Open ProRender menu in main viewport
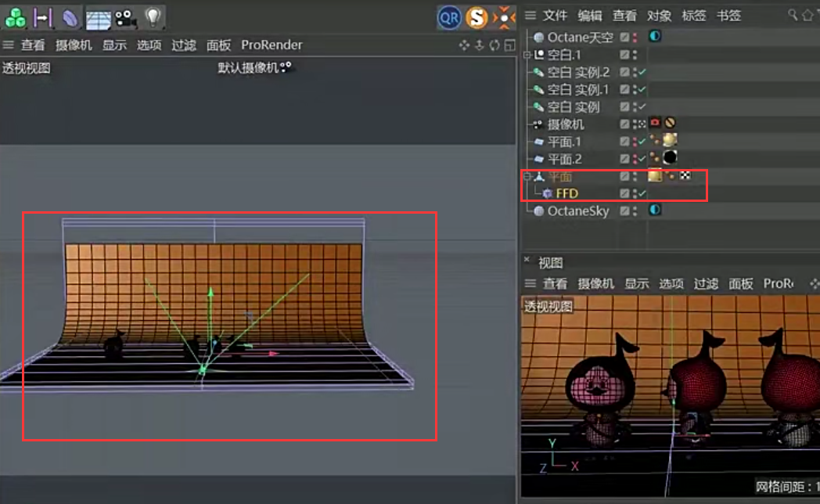Screen dimensions: 820x504 (272, 45)
